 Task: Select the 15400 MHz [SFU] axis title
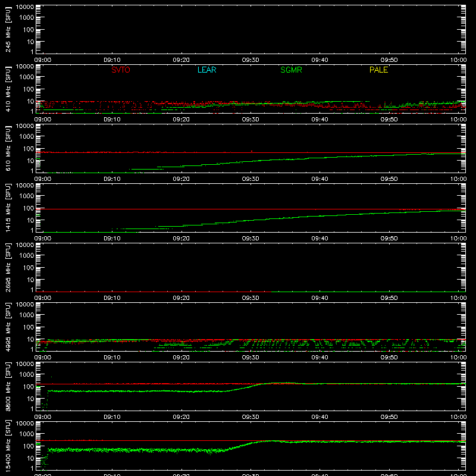click(8, 446)
